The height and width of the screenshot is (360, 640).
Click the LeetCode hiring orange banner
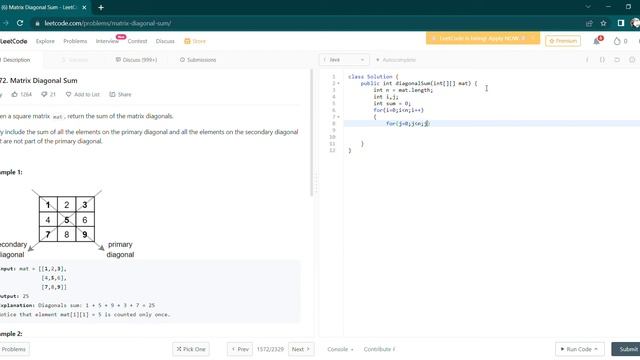[x=482, y=38]
